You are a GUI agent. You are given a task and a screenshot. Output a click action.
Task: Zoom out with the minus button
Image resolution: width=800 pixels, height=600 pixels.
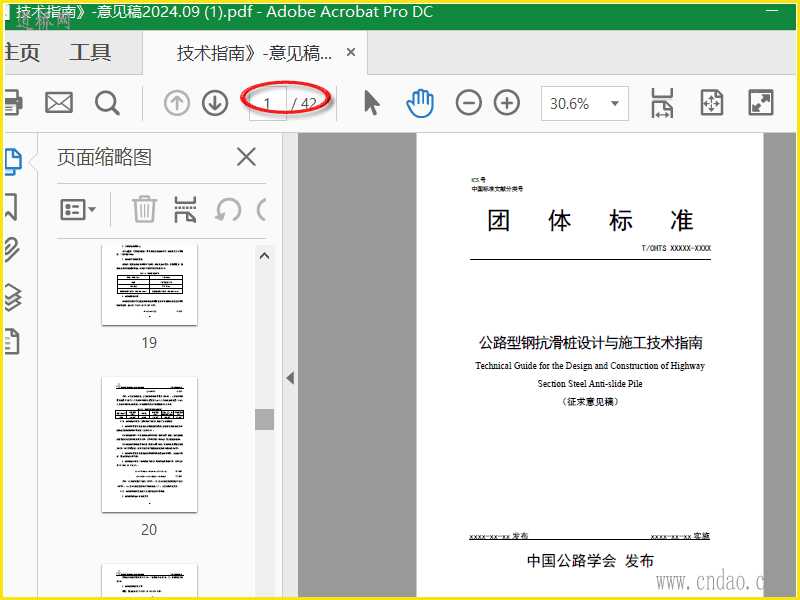click(468, 103)
